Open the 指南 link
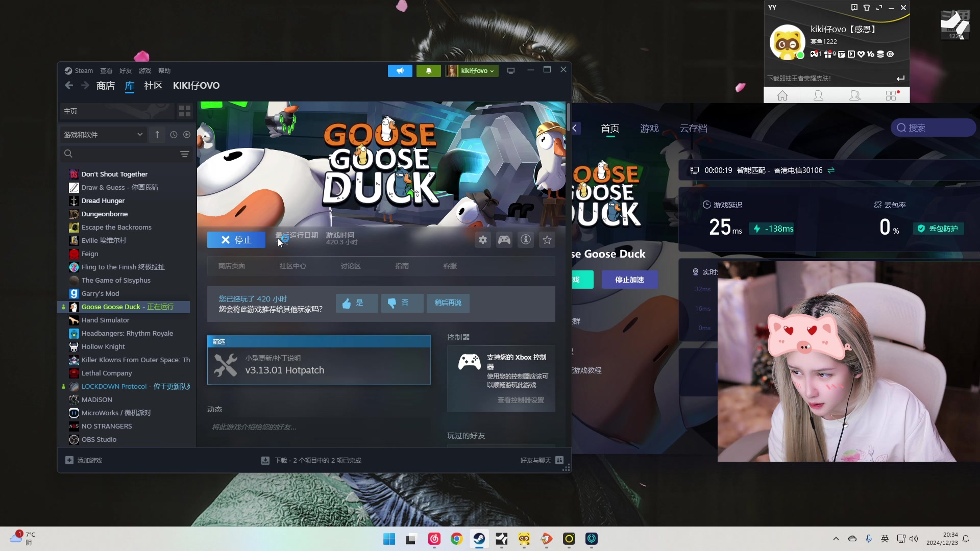The image size is (980, 551). coord(402,266)
